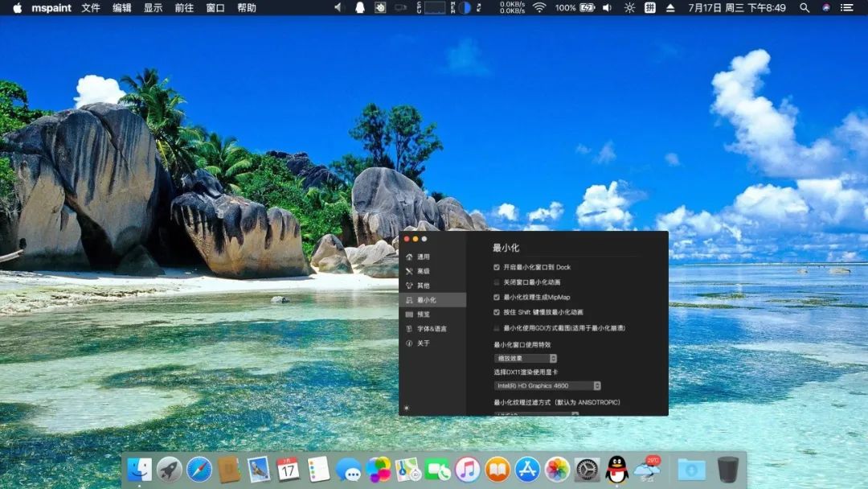Select 字体&语言 in settings sidebar
The image size is (868, 489).
(x=432, y=329)
